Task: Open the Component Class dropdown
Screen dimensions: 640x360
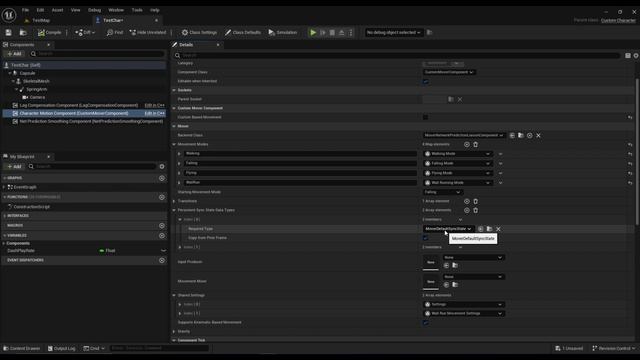Action: (449, 72)
